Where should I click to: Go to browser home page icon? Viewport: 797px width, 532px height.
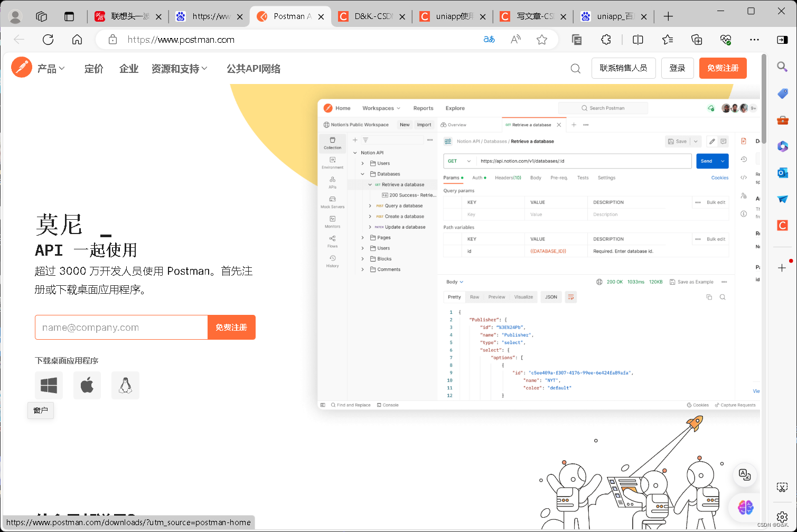77,40
